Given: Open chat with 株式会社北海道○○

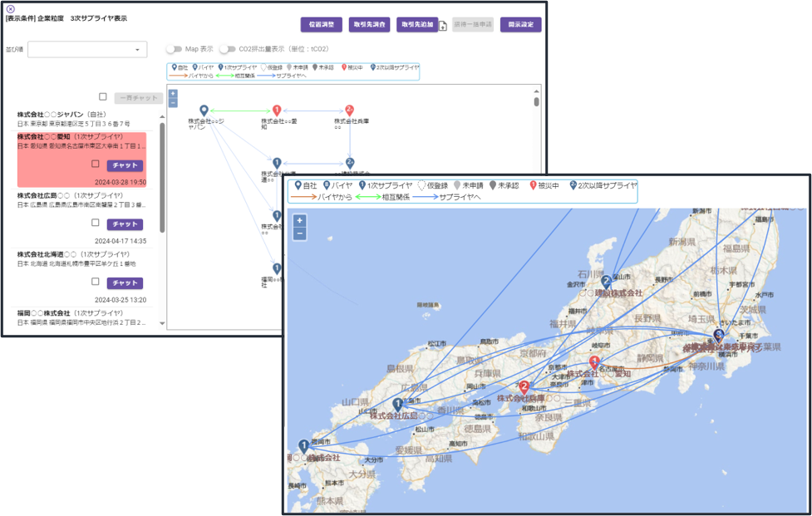Looking at the screenshot, I should pos(125,283).
